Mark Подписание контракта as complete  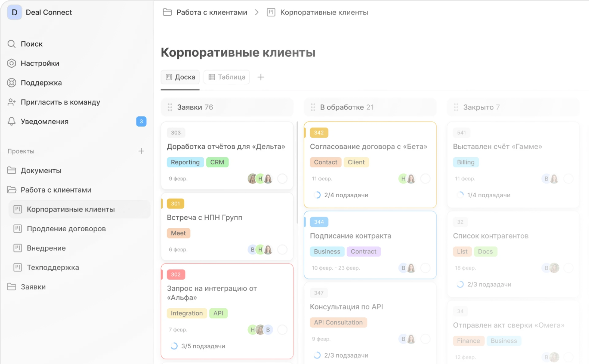[x=425, y=268]
